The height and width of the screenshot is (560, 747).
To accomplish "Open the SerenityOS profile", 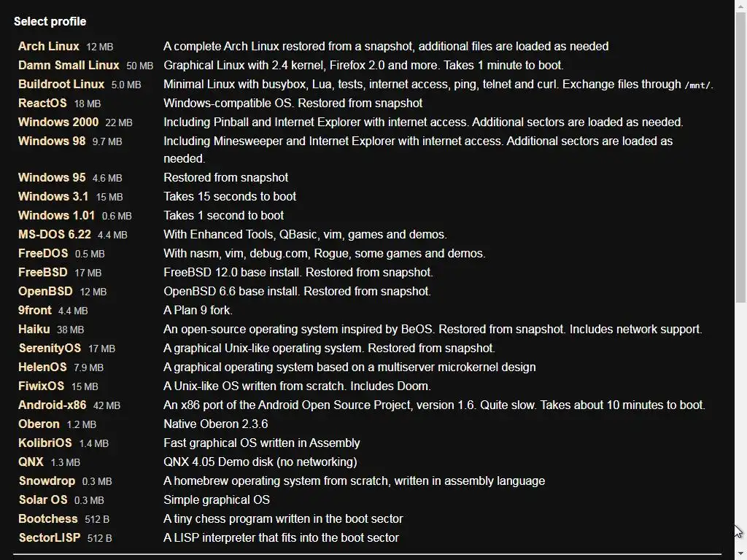I will [x=50, y=348].
